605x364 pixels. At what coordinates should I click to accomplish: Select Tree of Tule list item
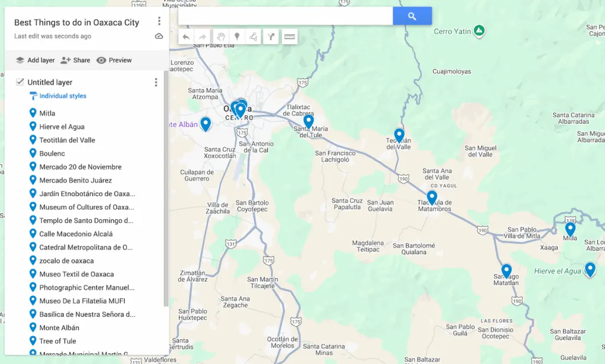(x=57, y=341)
